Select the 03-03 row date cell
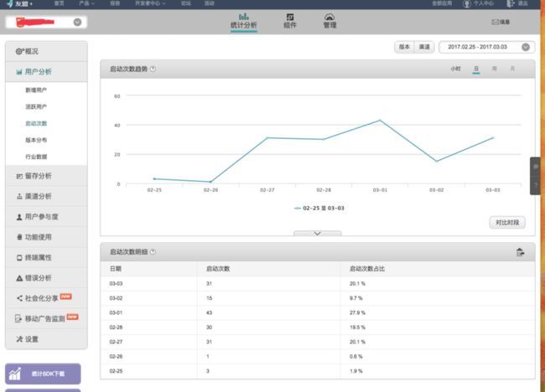The width and height of the screenshot is (545, 392). (x=116, y=284)
